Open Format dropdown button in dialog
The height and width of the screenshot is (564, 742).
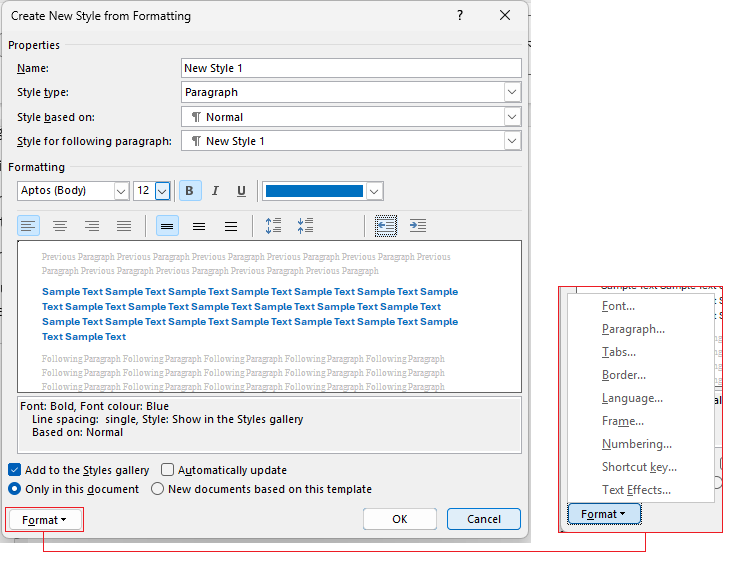[44, 520]
